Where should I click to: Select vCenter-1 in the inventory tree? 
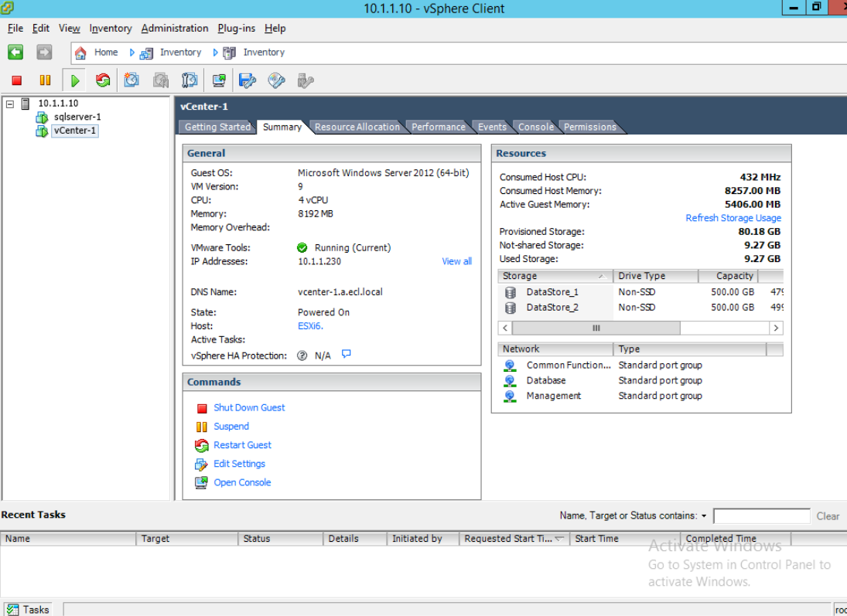click(x=74, y=131)
